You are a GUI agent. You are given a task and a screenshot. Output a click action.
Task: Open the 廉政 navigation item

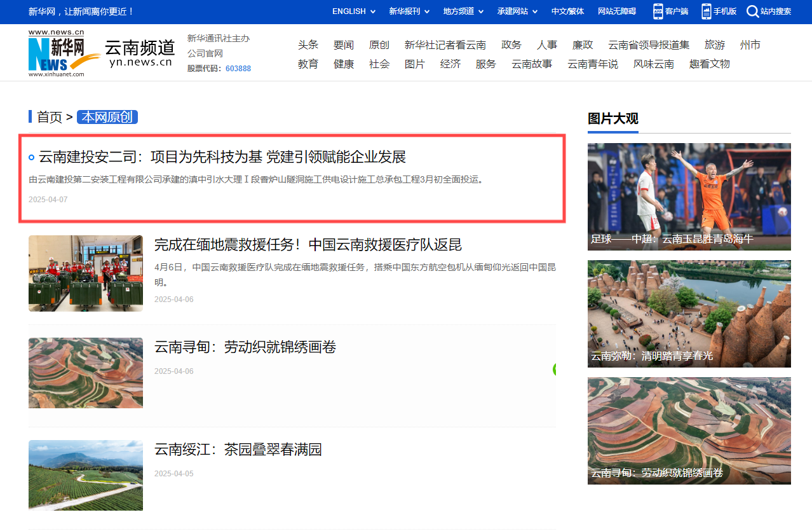tap(583, 45)
